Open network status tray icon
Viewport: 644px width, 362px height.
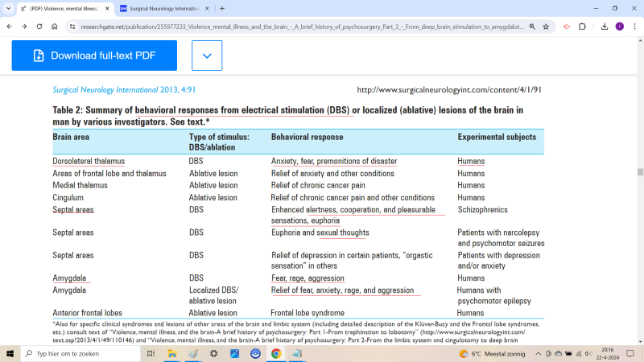[579, 353]
